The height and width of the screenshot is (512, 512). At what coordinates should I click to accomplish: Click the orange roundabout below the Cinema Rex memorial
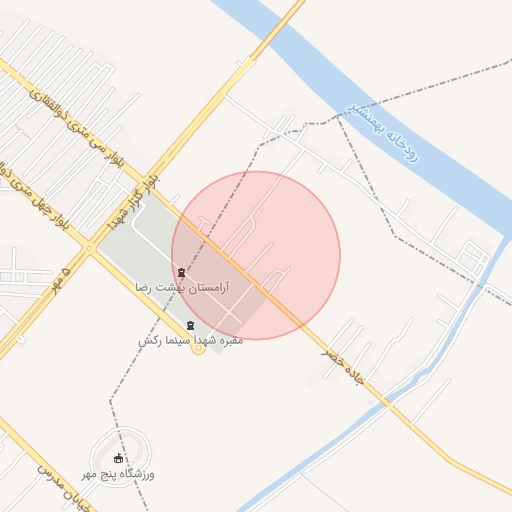198,348
